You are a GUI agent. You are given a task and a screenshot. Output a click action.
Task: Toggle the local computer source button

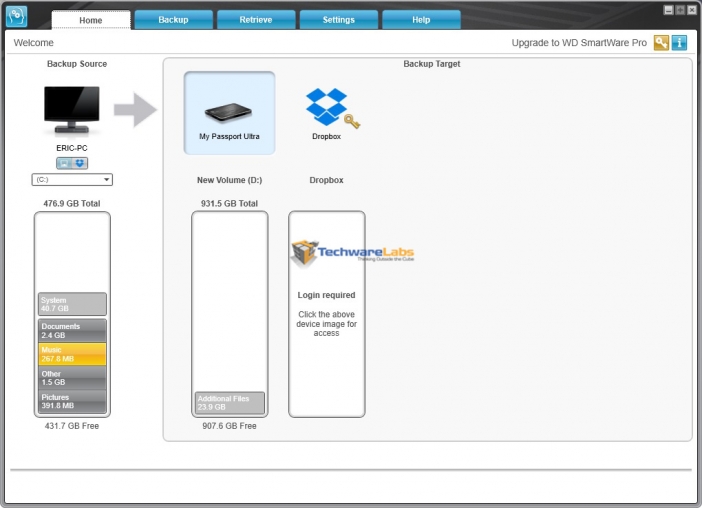click(x=64, y=163)
